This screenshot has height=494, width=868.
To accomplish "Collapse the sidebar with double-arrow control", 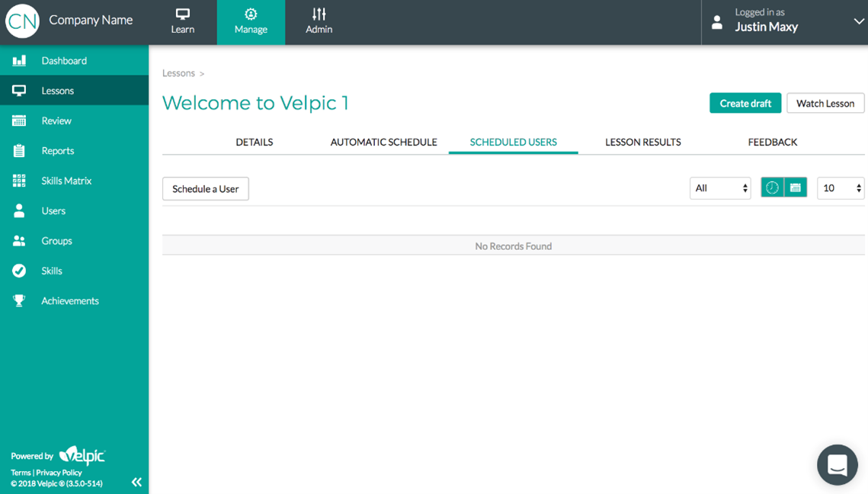I will click(136, 482).
